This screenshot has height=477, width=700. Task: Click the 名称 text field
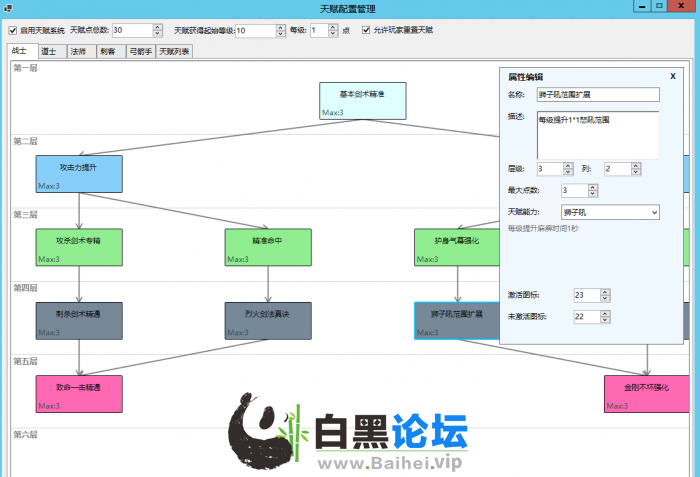(x=598, y=95)
